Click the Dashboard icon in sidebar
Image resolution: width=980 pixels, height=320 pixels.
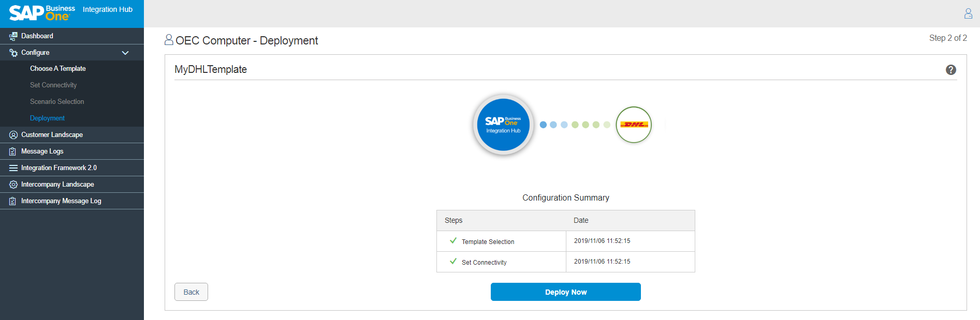tap(13, 36)
